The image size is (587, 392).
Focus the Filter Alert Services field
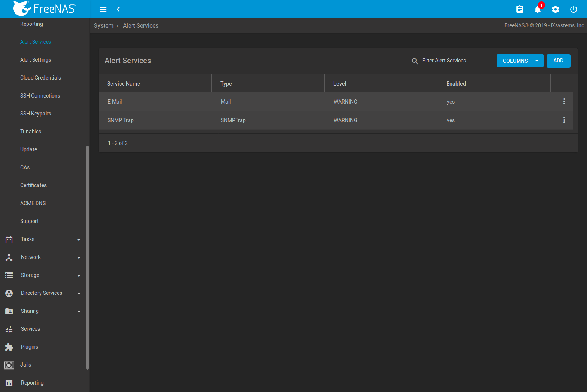[x=455, y=61]
